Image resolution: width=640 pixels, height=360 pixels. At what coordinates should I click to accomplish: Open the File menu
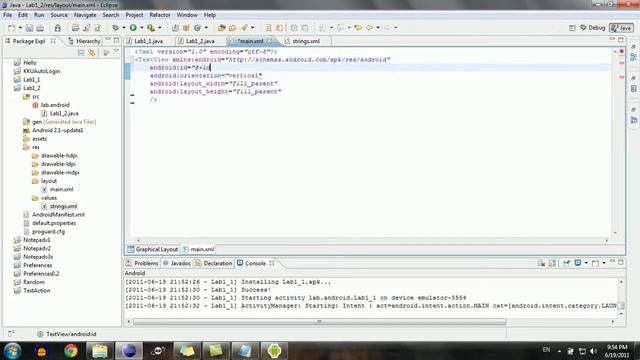[x=7, y=15]
